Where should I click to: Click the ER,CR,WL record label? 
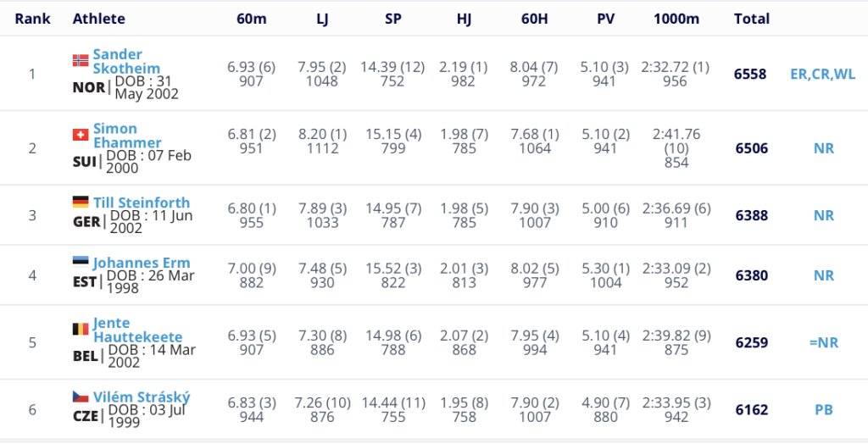tap(822, 74)
